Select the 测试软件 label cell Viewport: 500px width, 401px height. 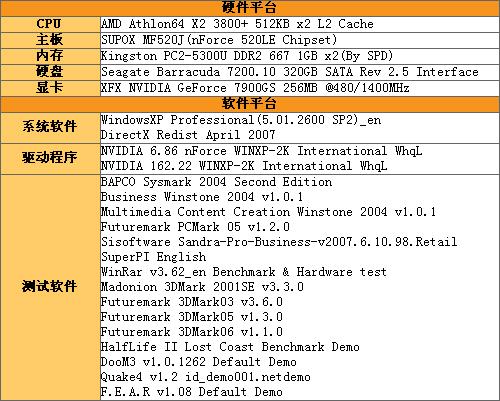[x=50, y=287]
